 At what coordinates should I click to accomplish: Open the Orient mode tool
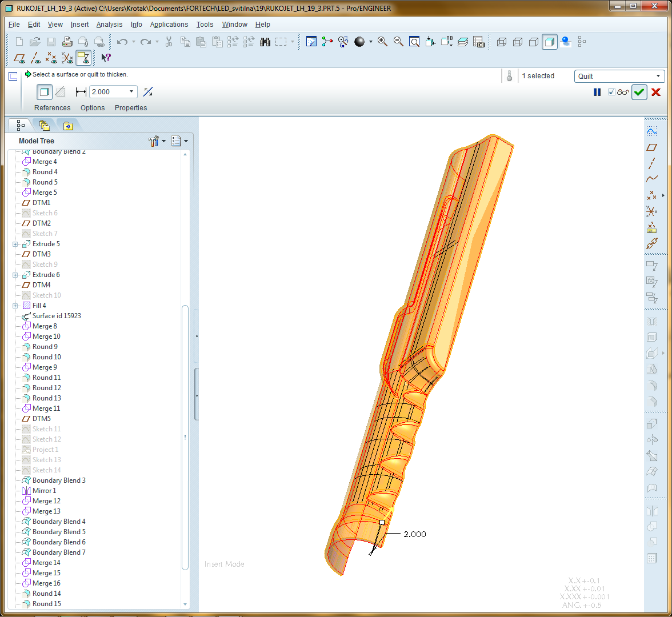[343, 42]
